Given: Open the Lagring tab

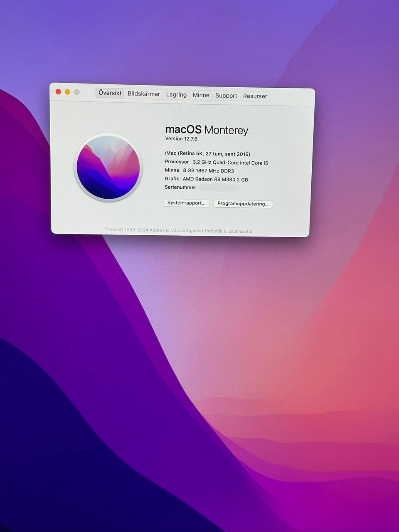Looking at the screenshot, I should coord(176,95).
